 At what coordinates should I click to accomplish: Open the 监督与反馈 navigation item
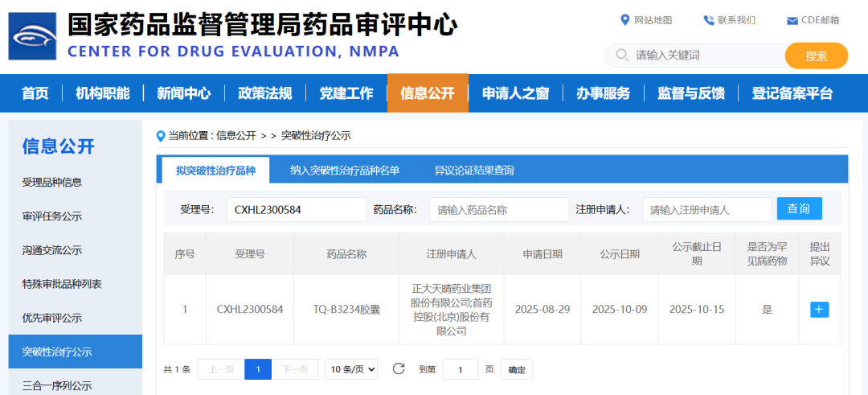(x=691, y=93)
